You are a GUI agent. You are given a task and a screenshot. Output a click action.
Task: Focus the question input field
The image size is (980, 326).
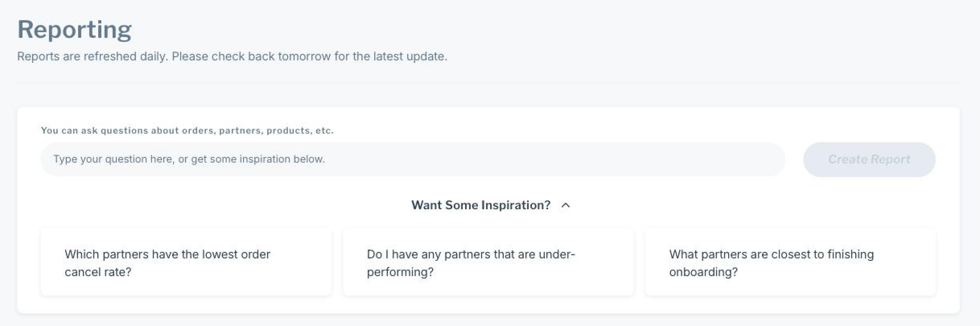click(412, 159)
